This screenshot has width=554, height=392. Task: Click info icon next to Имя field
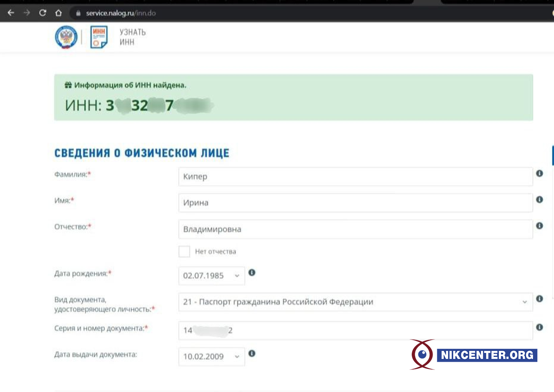click(x=539, y=200)
